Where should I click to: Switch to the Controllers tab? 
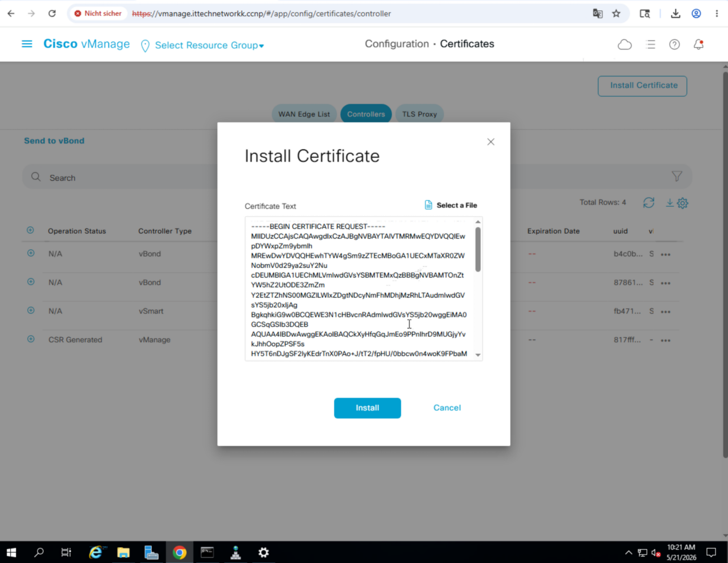[x=366, y=114]
